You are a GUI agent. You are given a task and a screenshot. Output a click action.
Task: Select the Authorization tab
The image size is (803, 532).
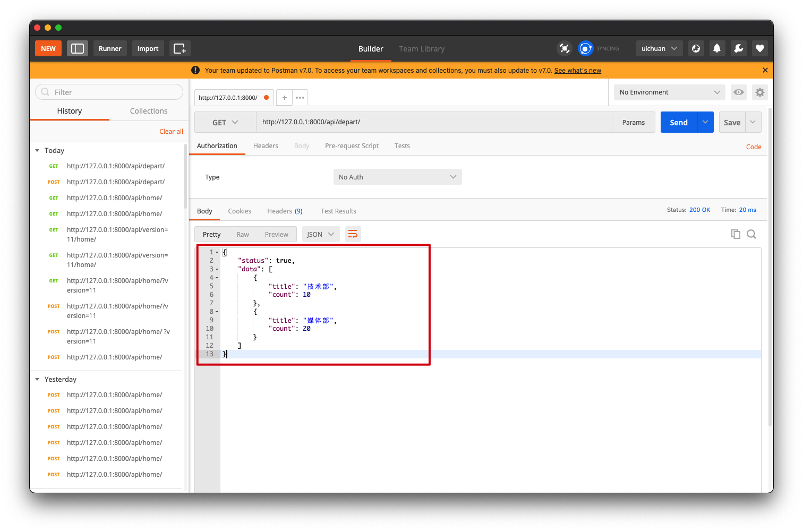[217, 146]
